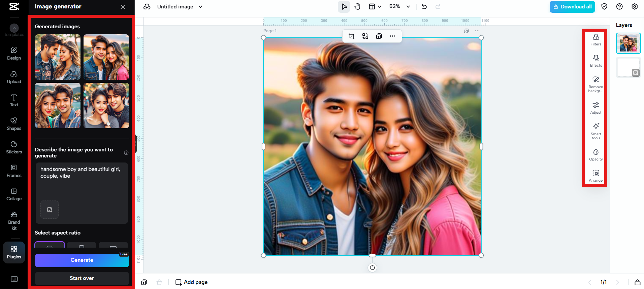The image size is (644, 289).
Task: Open the Opacity control
Action: pos(595,154)
